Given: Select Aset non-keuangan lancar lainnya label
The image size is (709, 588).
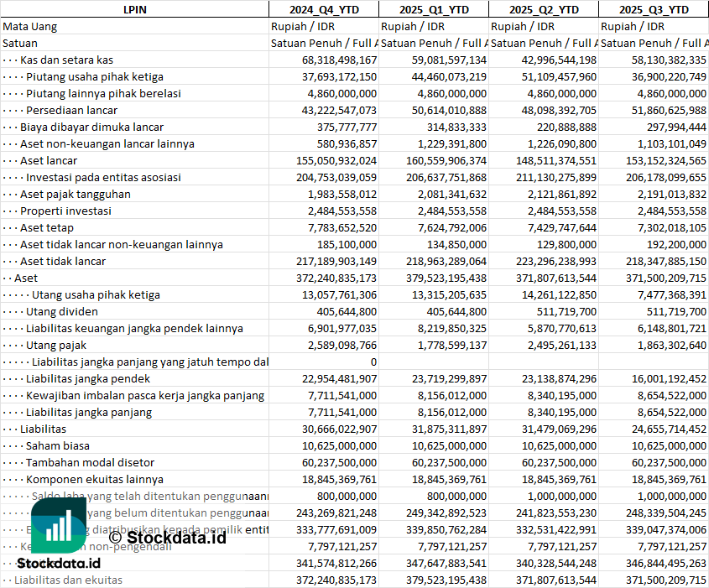Looking at the screenshot, I should [x=107, y=143].
